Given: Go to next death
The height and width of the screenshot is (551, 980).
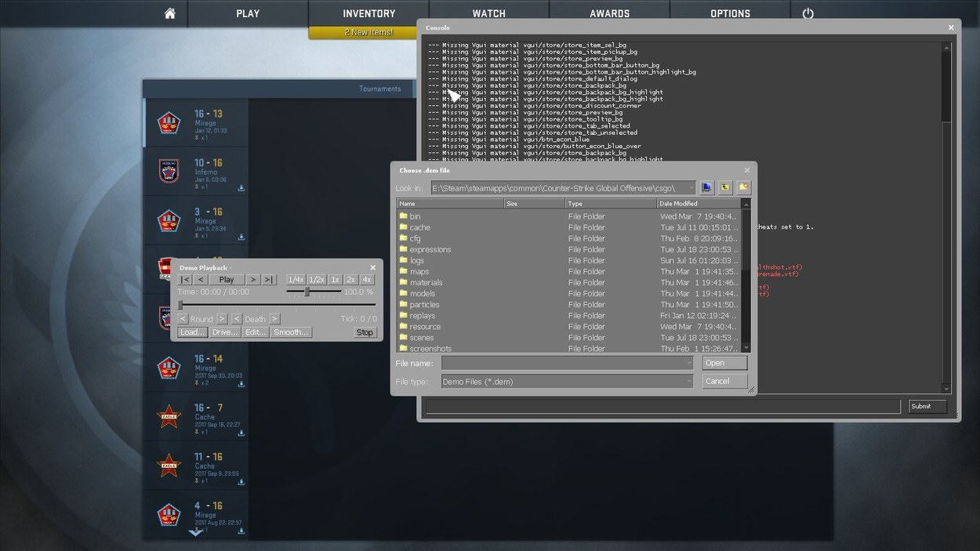Looking at the screenshot, I should pos(274,319).
